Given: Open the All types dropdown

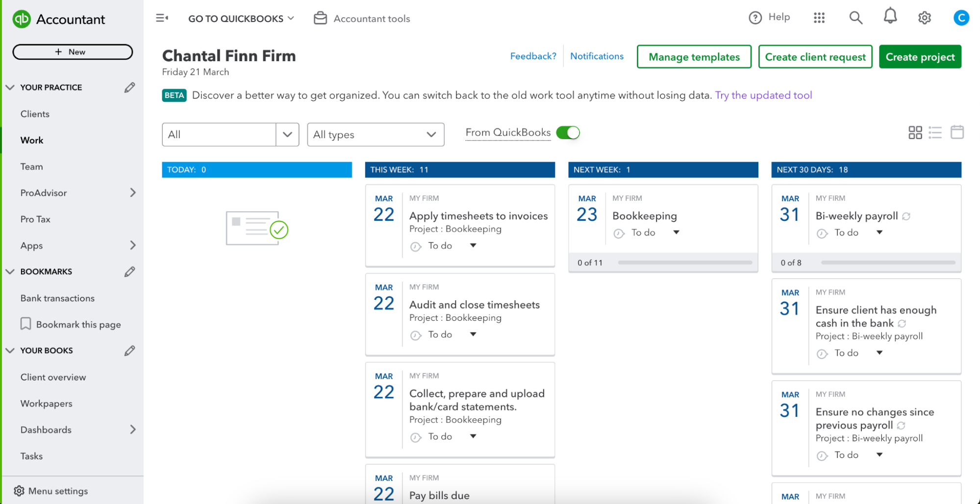Looking at the screenshot, I should [x=376, y=135].
